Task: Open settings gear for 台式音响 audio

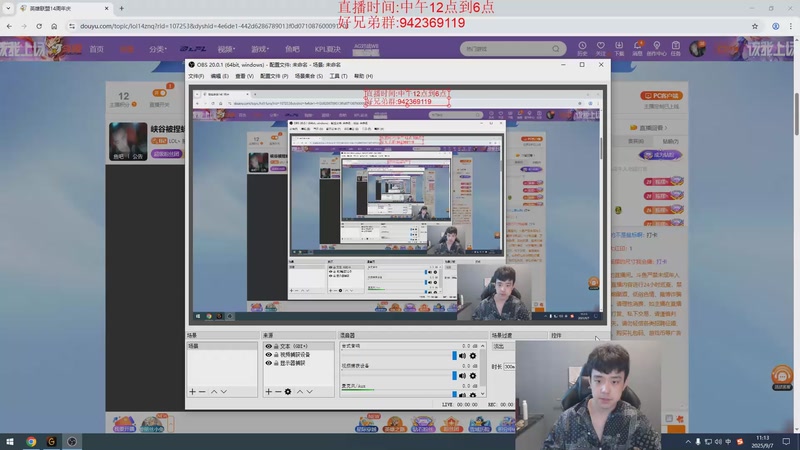Action: (473, 356)
